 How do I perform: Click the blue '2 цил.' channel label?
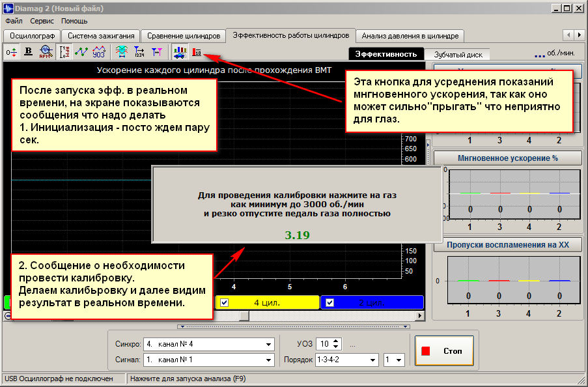372,302
